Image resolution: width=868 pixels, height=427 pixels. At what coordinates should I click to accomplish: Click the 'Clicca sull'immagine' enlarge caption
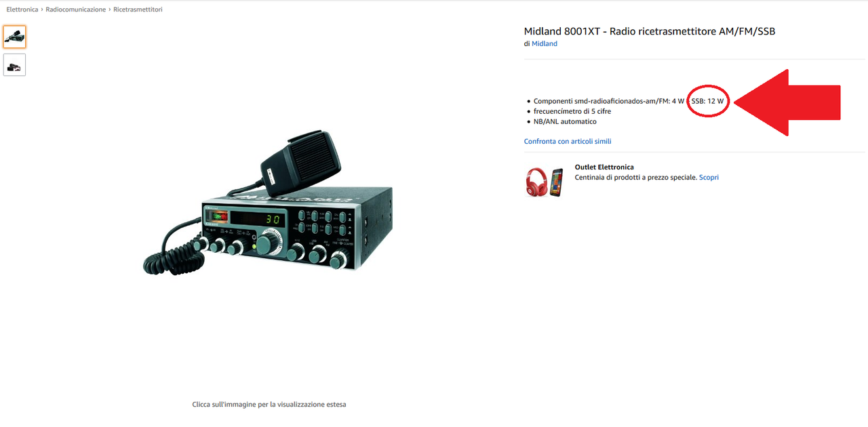pos(269,404)
